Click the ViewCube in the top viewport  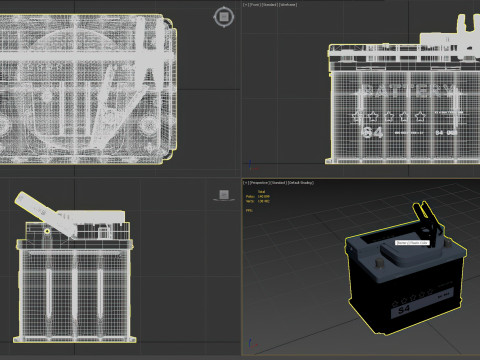point(224,16)
